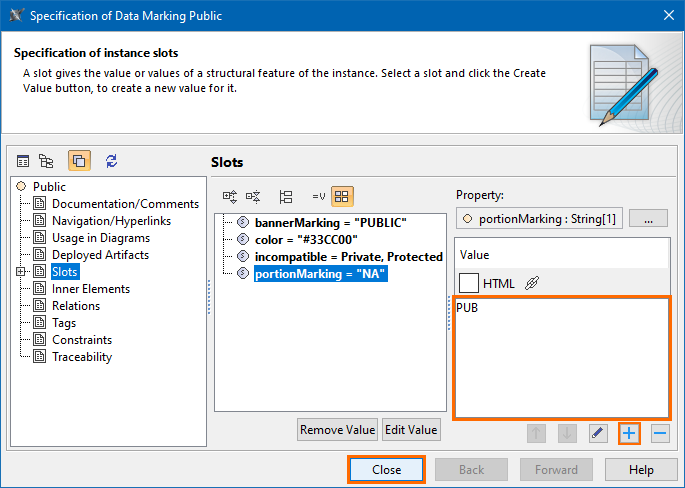Enable the HTML checkbox
685x488 pixels.
[x=469, y=283]
